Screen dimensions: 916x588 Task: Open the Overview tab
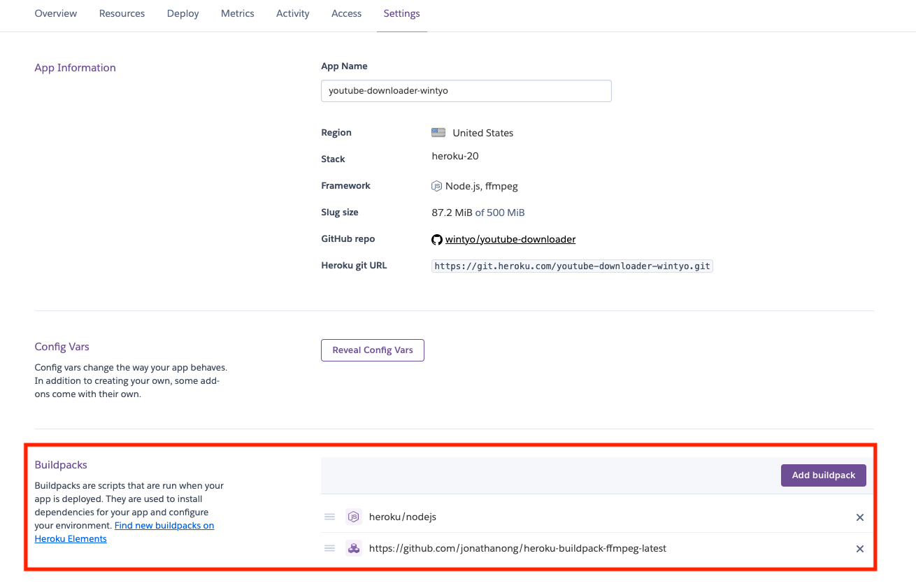click(56, 13)
